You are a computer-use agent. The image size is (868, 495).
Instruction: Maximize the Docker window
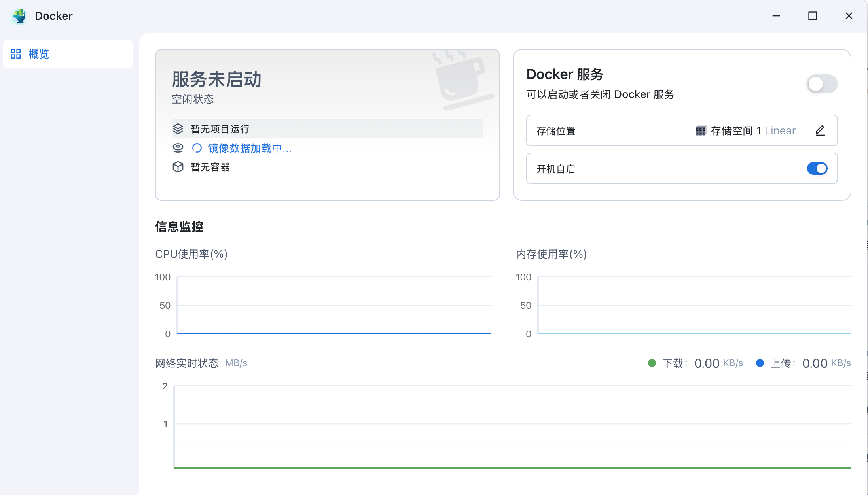(x=813, y=16)
